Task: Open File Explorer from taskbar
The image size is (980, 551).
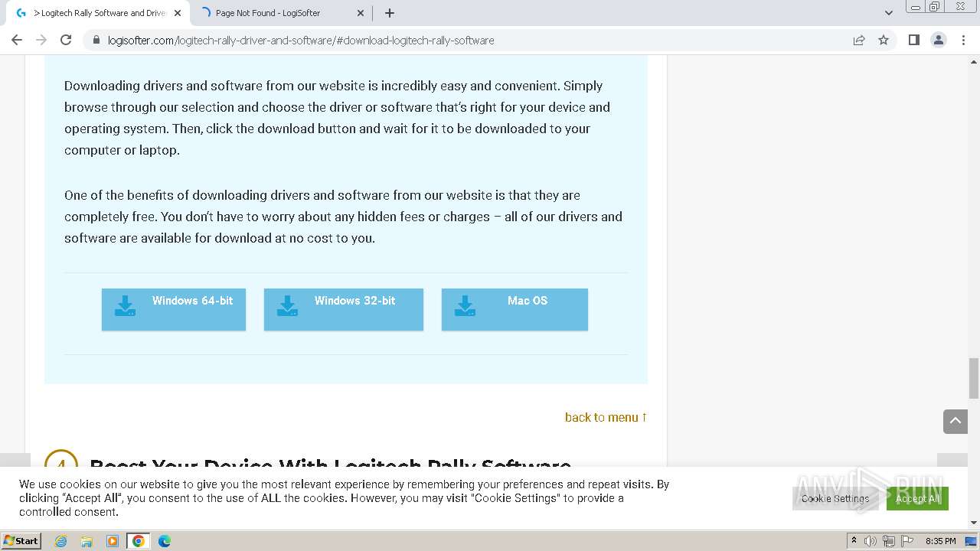Action: pos(87,541)
